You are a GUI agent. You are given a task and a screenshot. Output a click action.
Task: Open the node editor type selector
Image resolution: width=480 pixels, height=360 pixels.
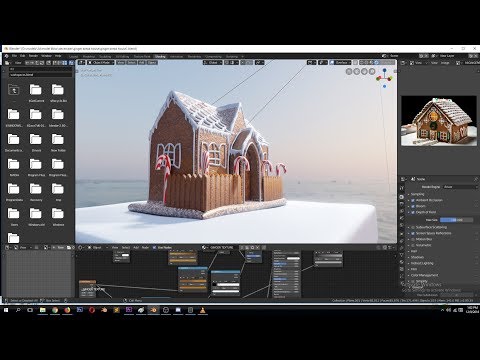coord(81,247)
